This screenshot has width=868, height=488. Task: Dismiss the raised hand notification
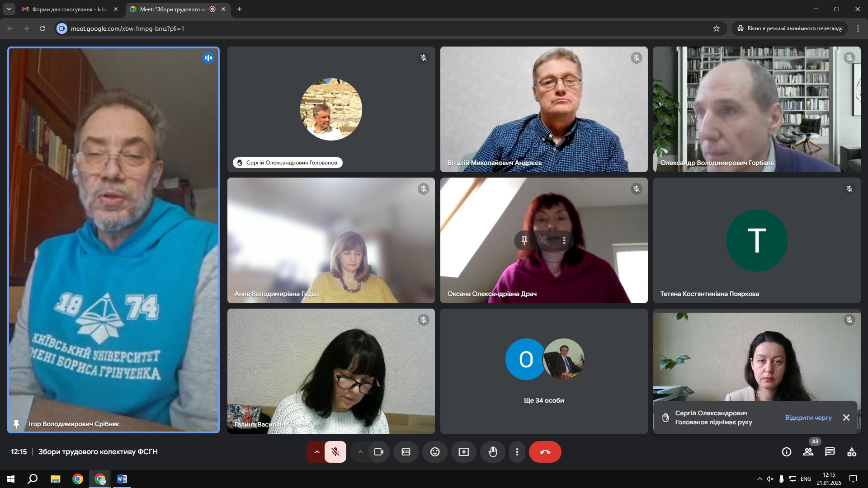[x=846, y=418]
